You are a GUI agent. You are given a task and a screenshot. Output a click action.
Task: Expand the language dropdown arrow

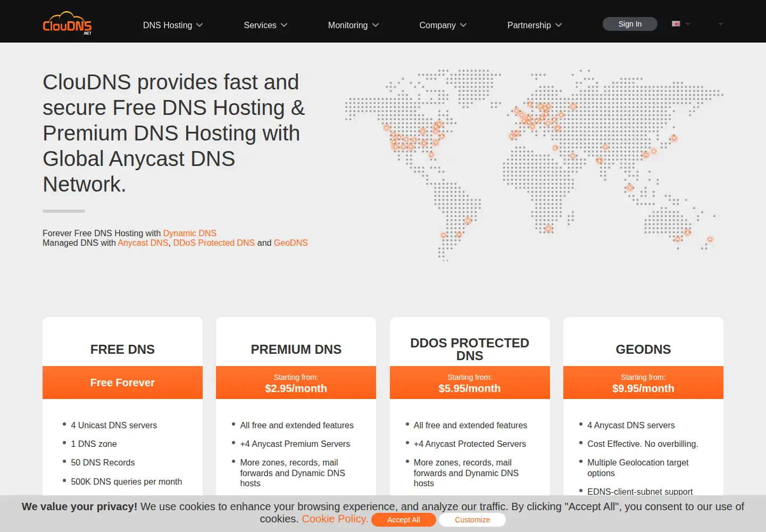(687, 24)
